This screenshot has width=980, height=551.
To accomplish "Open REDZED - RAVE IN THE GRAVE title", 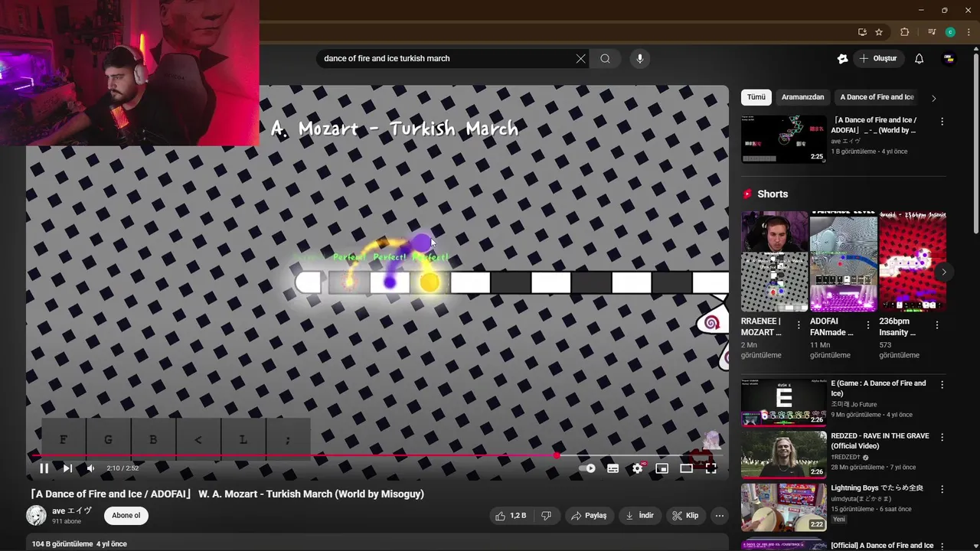I will click(x=880, y=441).
